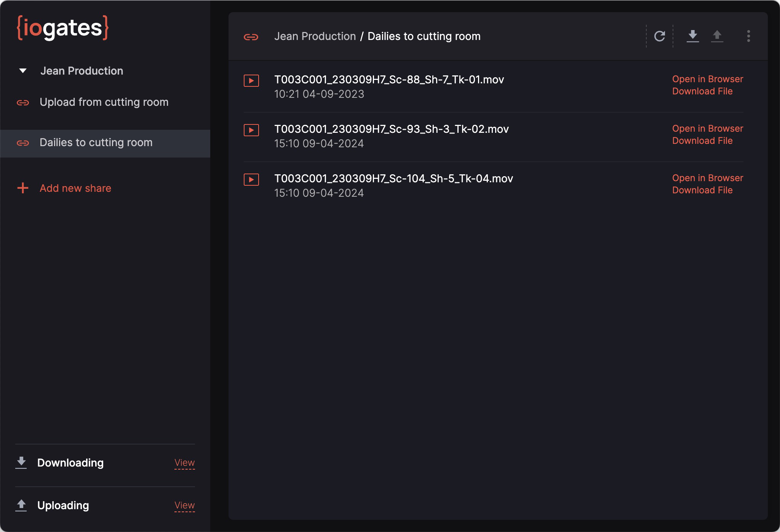Open the three-dot more options menu
The width and height of the screenshot is (780, 532).
click(748, 36)
